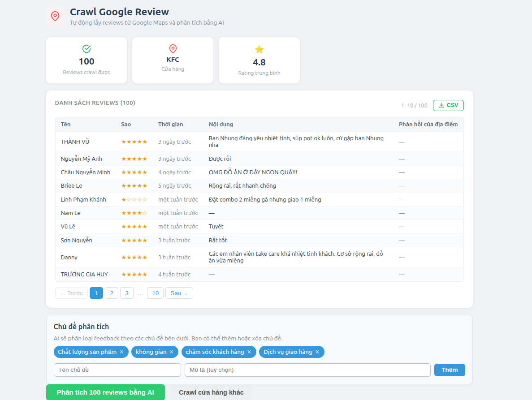Click the location pin icon above KFC

pos(173,49)
